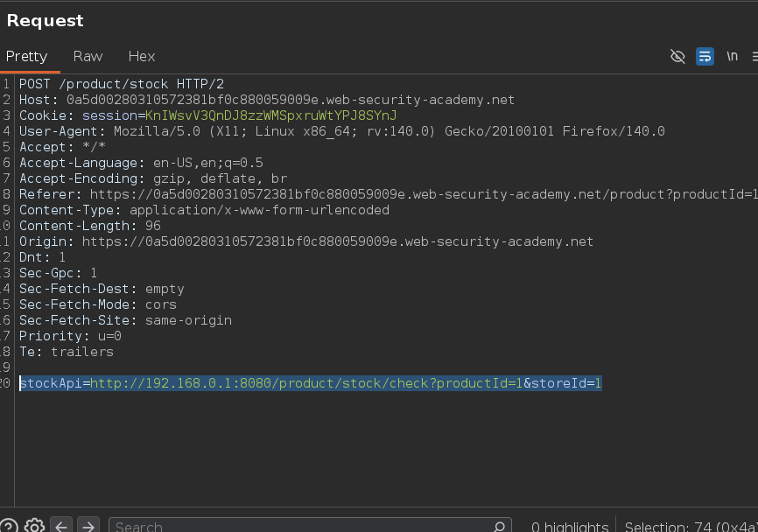758x532 pixels.
Task: Click the Host header line
Action: pyautogui.click(x=266, y=100)
